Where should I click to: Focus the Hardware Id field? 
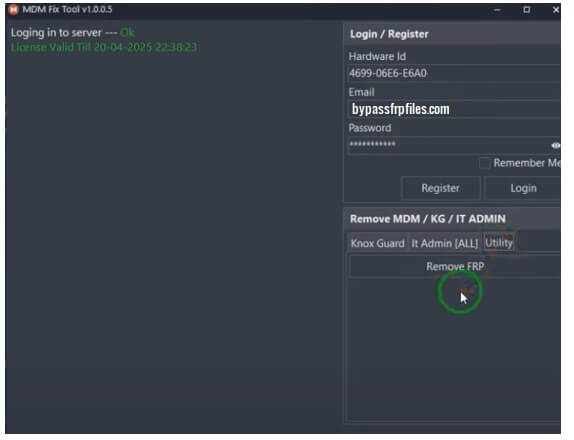(x=454, y=73)
